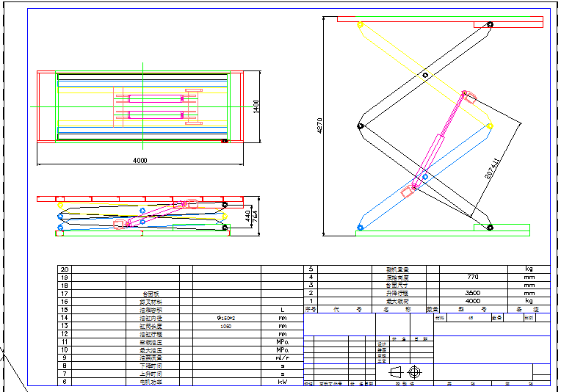Click the mm unit in row 3

[x=529, y=286]
